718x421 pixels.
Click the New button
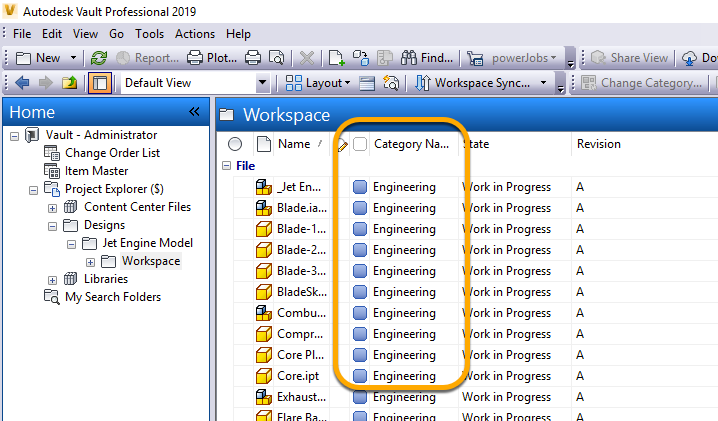(38, 58)
